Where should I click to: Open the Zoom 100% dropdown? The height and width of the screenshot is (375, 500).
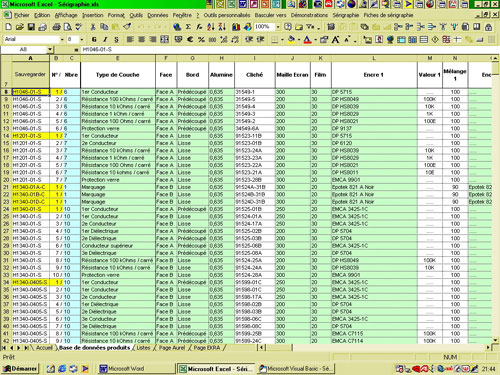278,27
